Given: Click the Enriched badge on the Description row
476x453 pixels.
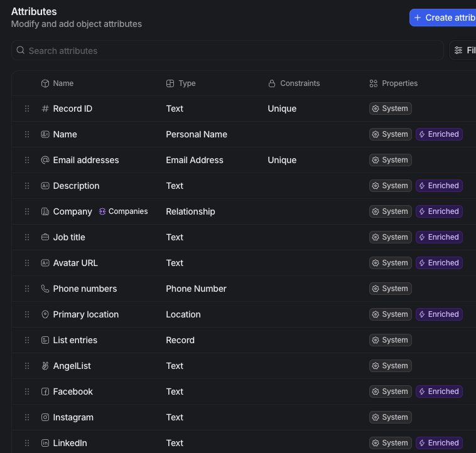Looking at the screenshot, I should [439, 186].
